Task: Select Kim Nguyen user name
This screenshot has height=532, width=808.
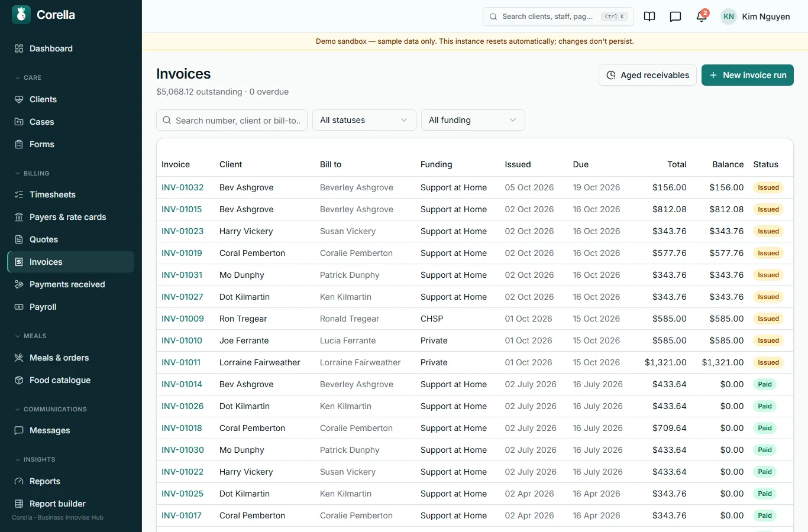Action: click(x=766, y=17)
